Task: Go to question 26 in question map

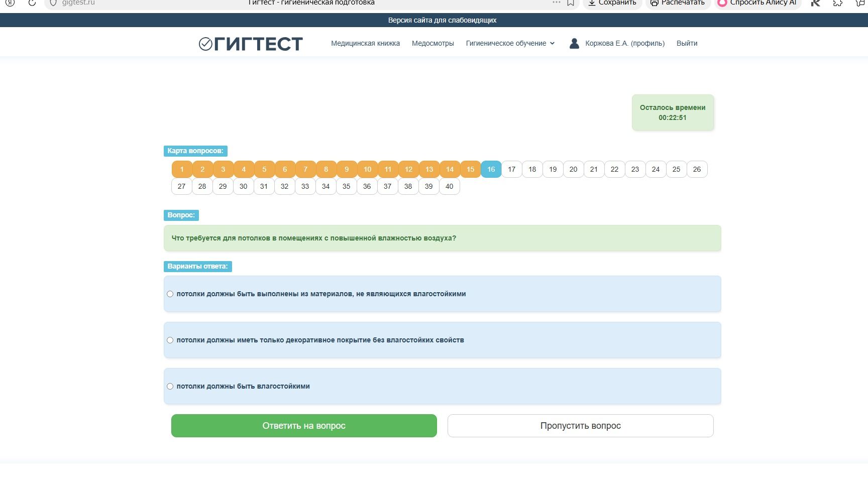Action: pyautogui.click(x=697, y=169)
